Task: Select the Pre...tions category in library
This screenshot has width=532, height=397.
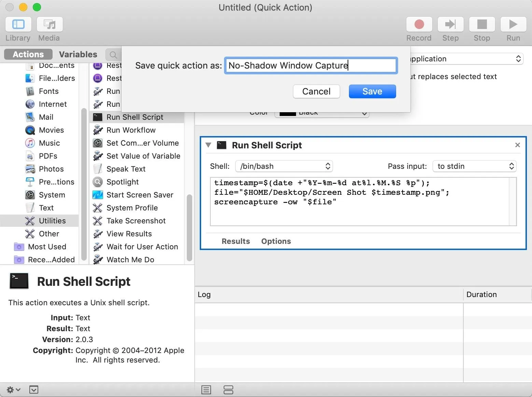Action: coord(50,182)
